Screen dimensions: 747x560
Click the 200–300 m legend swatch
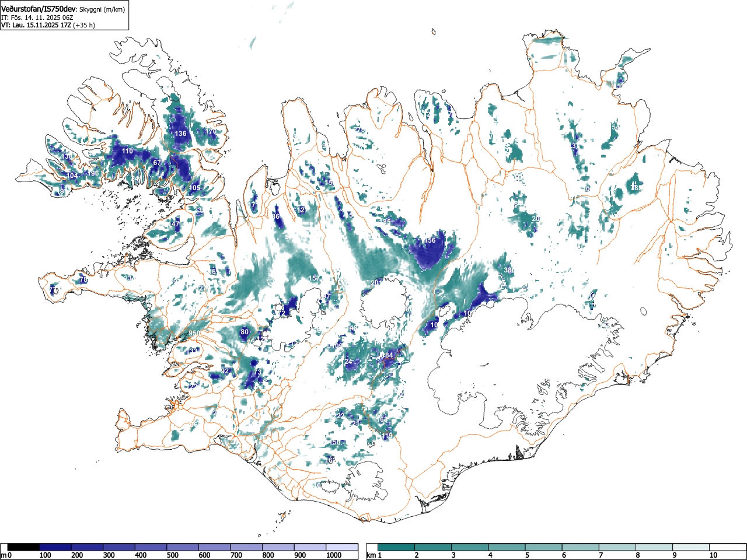[x=88, y=547]
